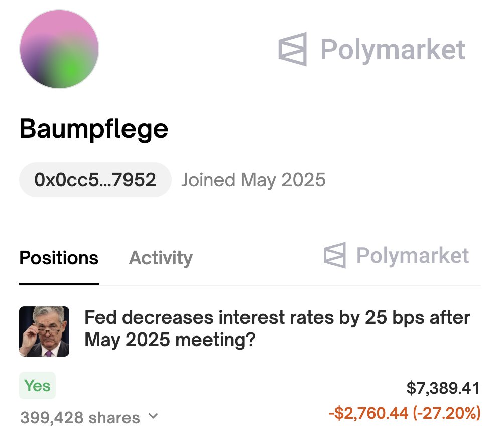This screenshot has width=498, height=448.
Task: Click the '399,428 shares' label
Action: [79, 417]
